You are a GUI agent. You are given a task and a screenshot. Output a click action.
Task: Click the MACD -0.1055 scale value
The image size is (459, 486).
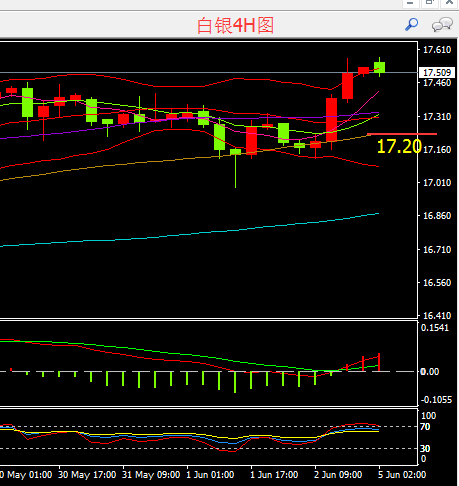436,400
